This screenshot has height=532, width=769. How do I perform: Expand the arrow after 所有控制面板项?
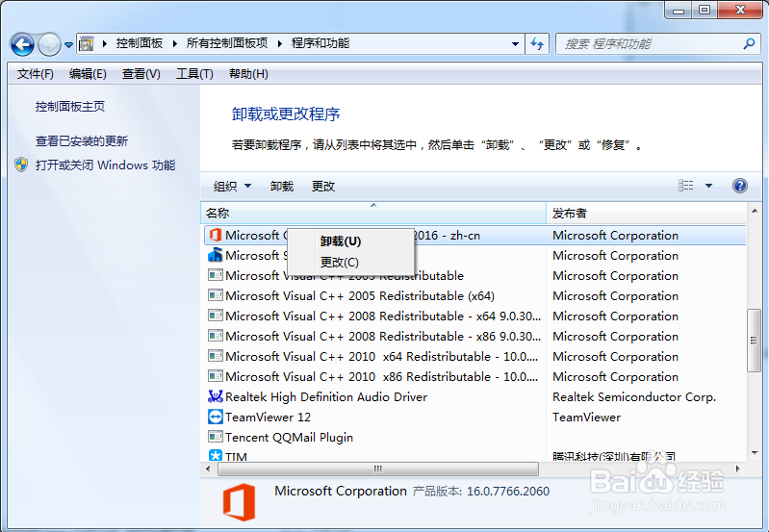(x=279, y=43)
